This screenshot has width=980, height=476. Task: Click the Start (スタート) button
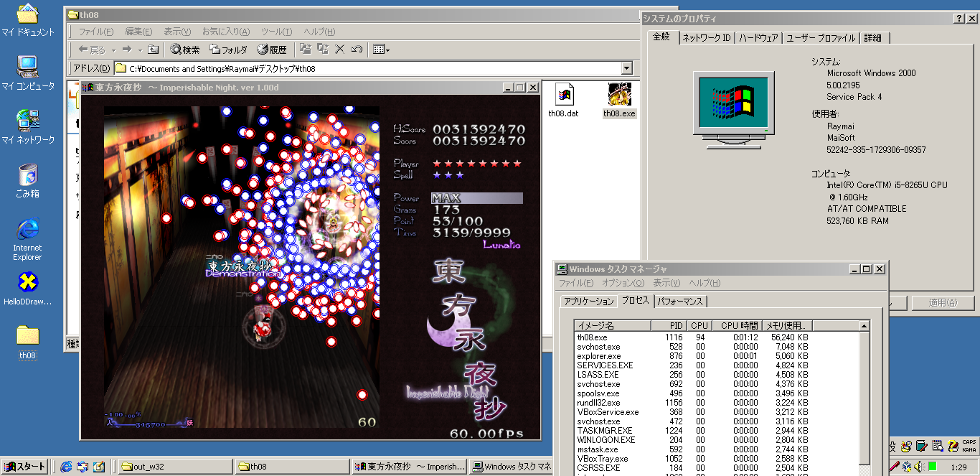click(25, 467)
